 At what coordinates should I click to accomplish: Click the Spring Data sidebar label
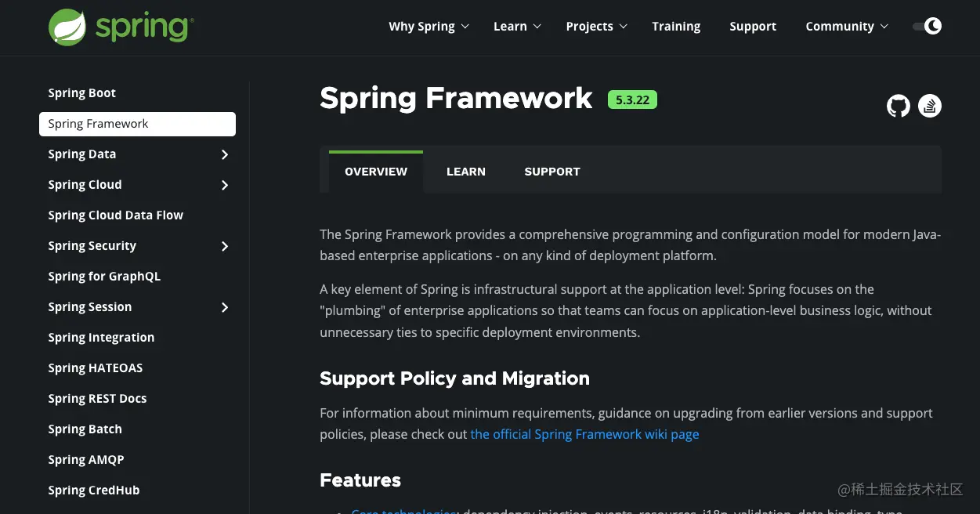point(81,154)
